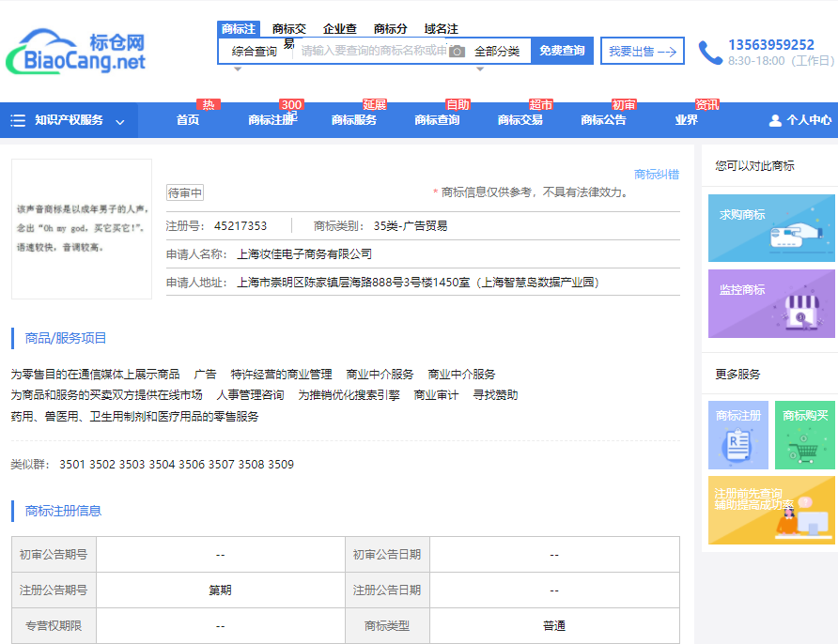
Task: Click the 寻找赞助 service item
Action: (495, 395)
